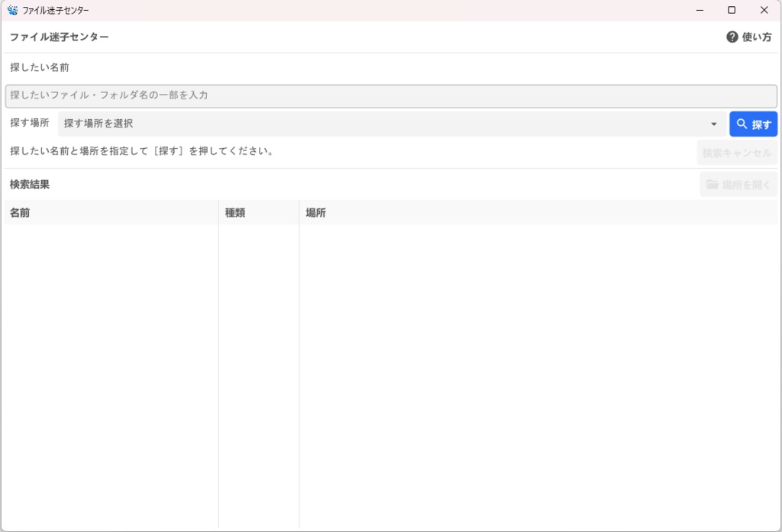
Task: Click the 検索キャンセル button
Action: (737, 153)
